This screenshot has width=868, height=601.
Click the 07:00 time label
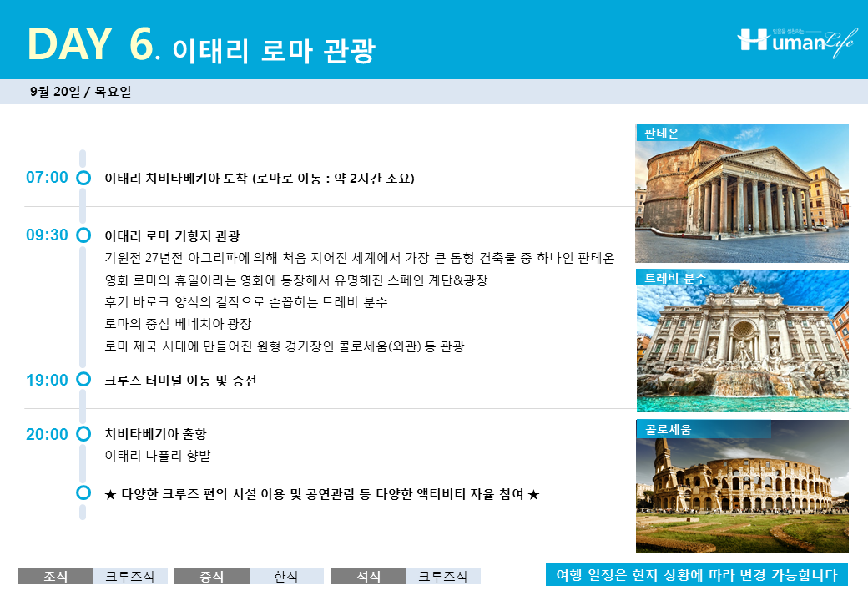(47, 178)
